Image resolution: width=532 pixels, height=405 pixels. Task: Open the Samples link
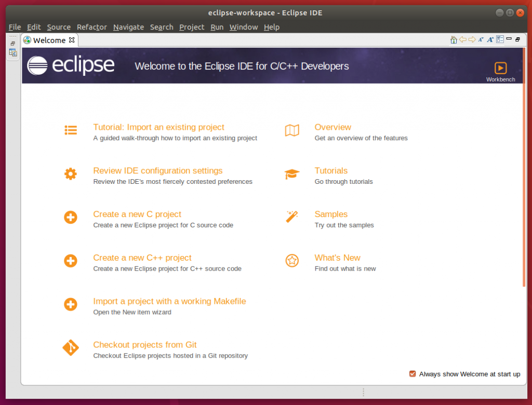click(x=331, y=214)
